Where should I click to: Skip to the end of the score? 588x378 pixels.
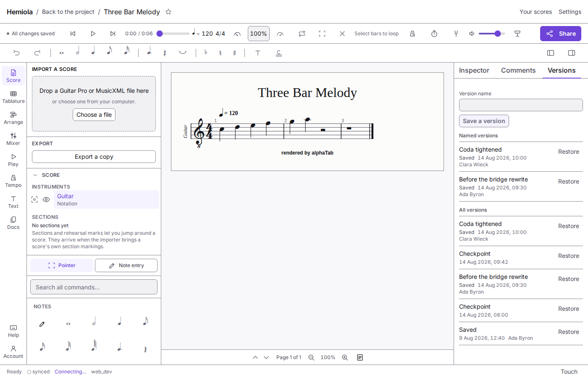click(x=113, y=34)
